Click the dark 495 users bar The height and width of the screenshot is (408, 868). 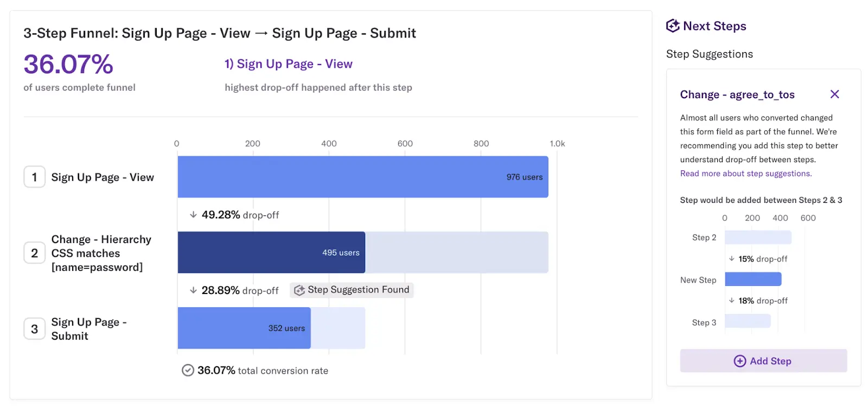click(x=271, y=252)
